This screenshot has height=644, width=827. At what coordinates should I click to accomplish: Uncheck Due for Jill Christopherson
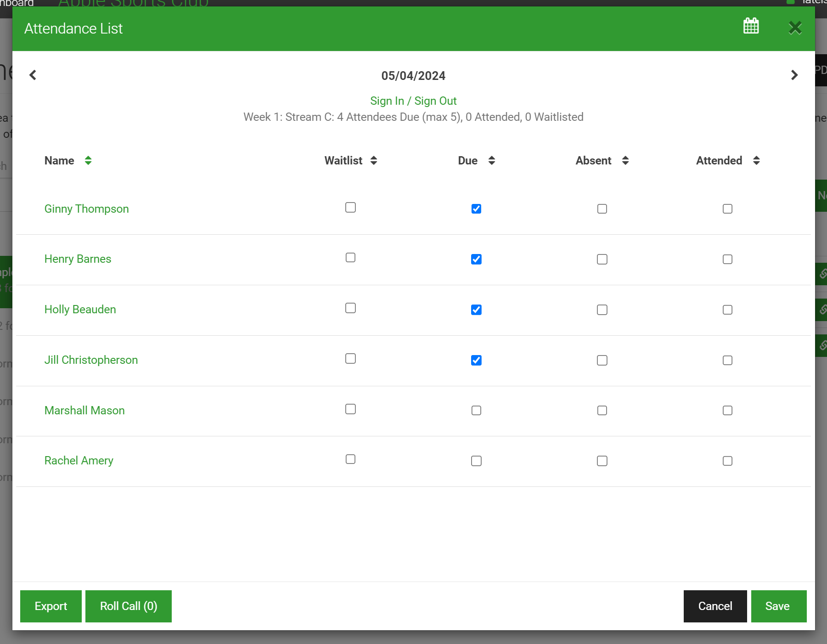pos(476,361)
